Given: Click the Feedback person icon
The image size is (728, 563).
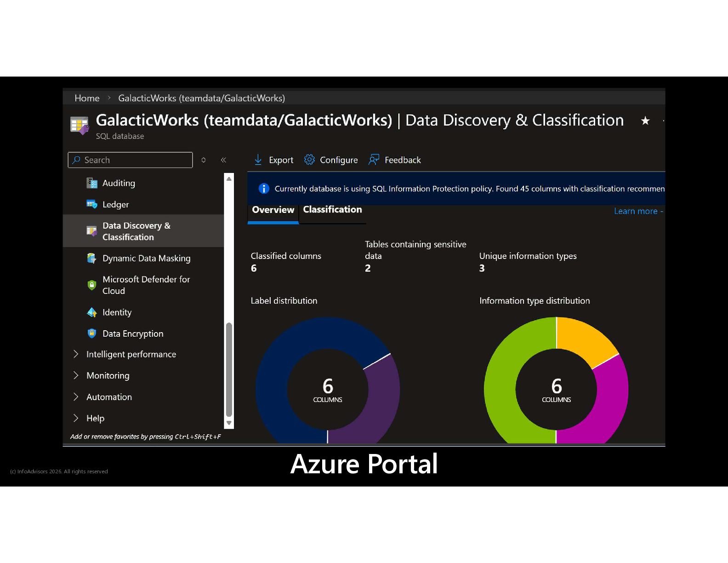Looking at the screenshot, I should (374, 160).
